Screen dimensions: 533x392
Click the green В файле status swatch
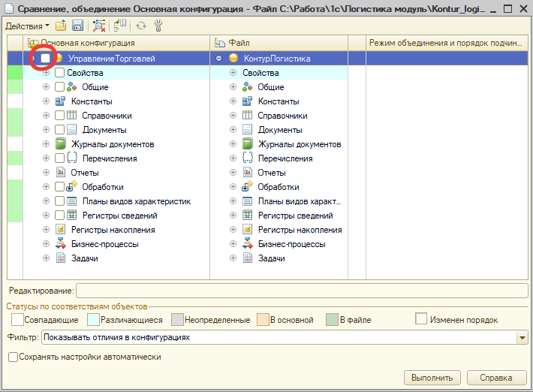[x=331, y=320]
